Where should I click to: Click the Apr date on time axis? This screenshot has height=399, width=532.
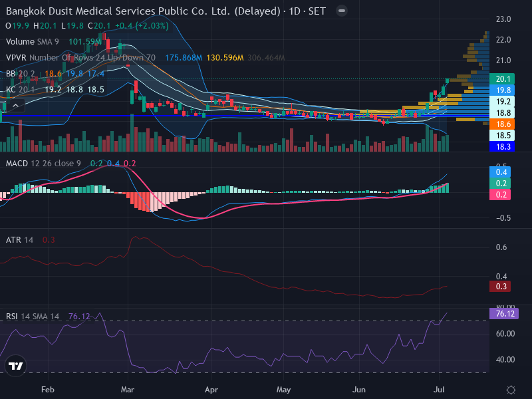211,390
